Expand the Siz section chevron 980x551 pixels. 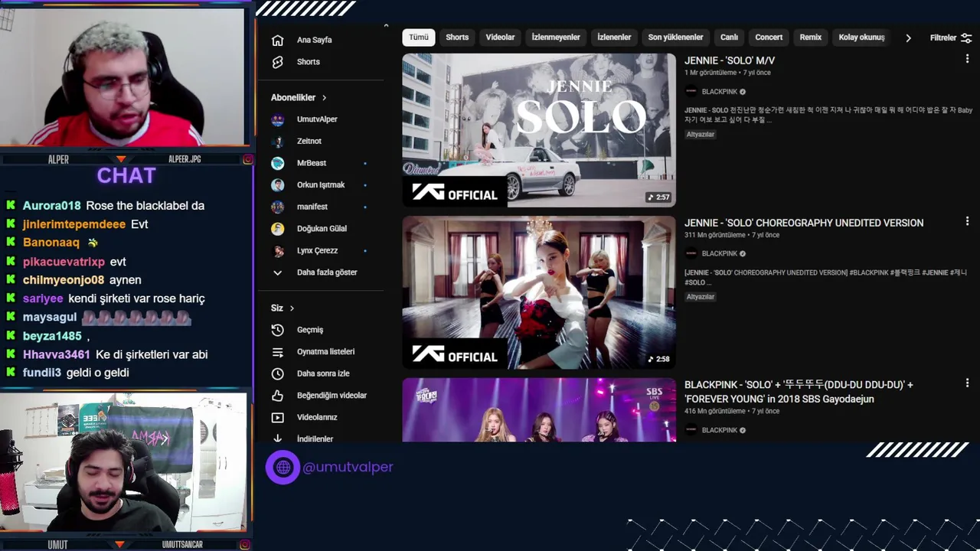292,308
